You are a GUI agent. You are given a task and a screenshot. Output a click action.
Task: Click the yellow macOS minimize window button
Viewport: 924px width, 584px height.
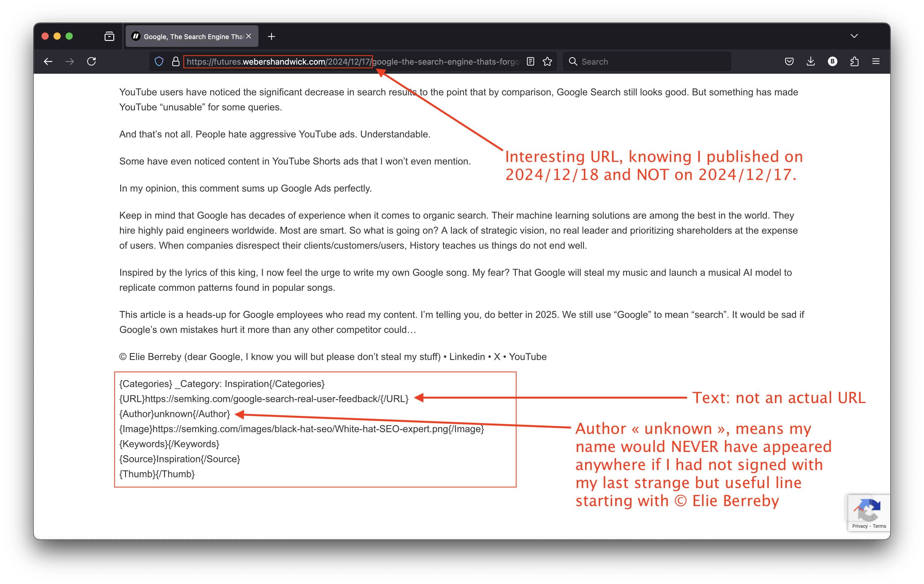point(57,36)
